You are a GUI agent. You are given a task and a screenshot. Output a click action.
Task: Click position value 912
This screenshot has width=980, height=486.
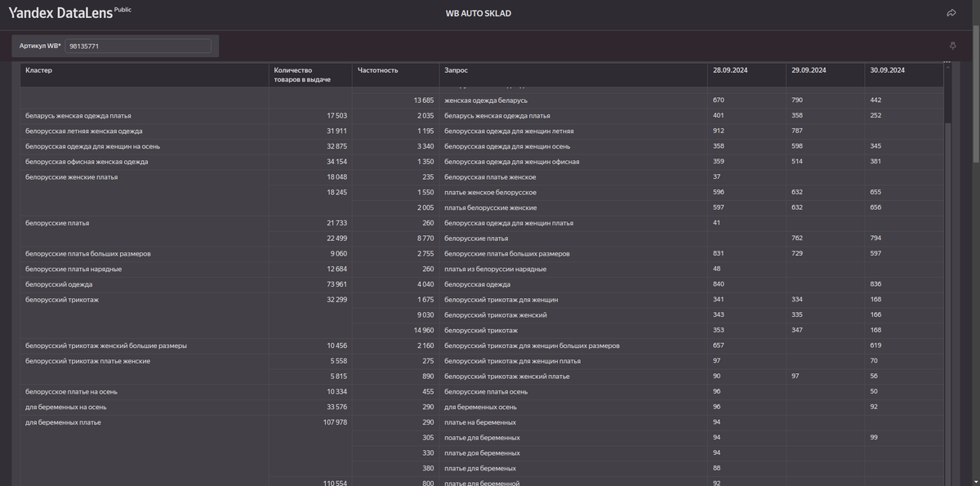coord(719,131)
